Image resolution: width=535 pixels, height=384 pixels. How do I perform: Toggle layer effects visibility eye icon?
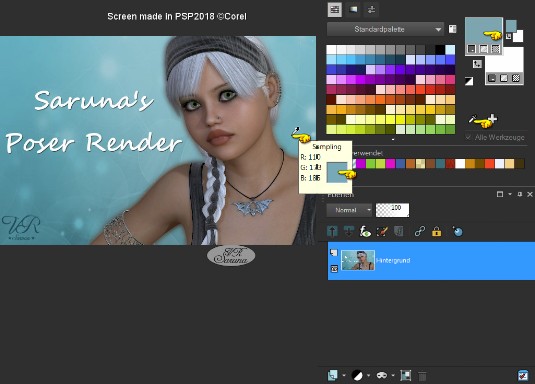tap(365, 232)
